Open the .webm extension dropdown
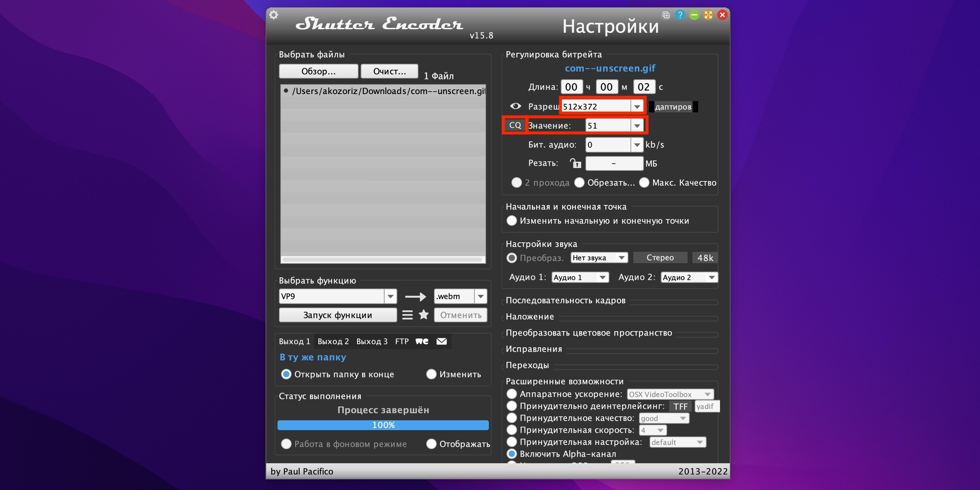This screenshot has width=980, height=490. tap(481, 296)
